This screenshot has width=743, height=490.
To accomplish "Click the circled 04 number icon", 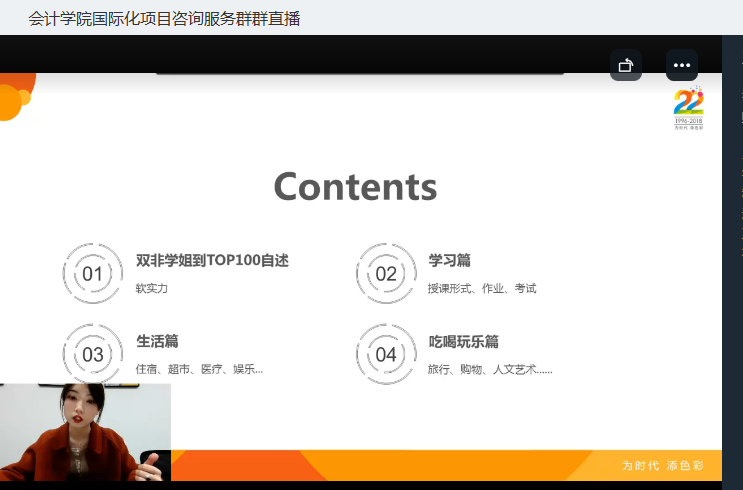I will click(386, 354).
